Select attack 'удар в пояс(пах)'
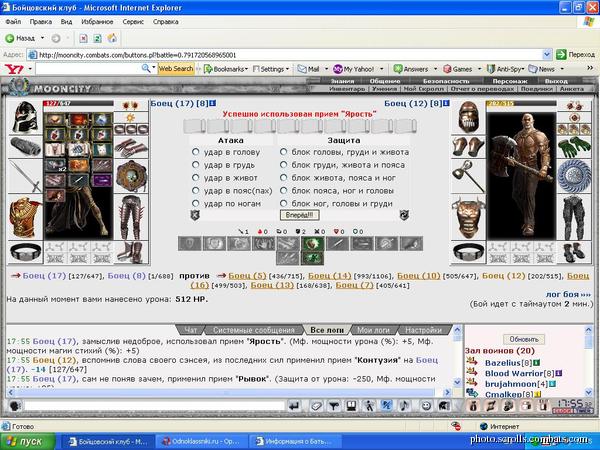This screenshot has height=450, width=600. pyautogui.click(x=196, y=191)
